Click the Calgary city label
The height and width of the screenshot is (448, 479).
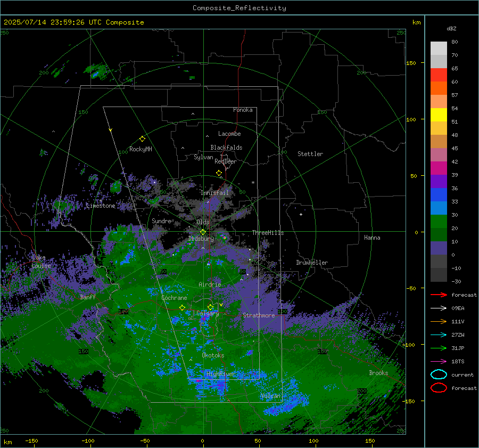(x=208, y=313)
